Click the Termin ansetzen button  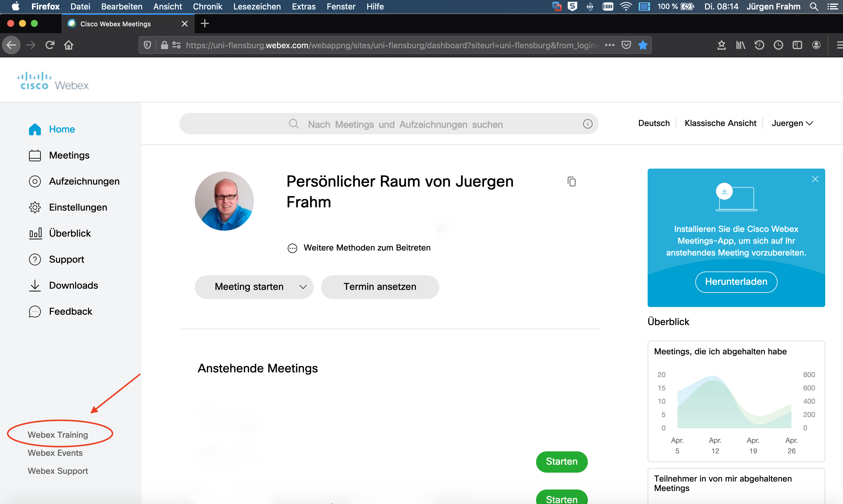pos(379,287)
